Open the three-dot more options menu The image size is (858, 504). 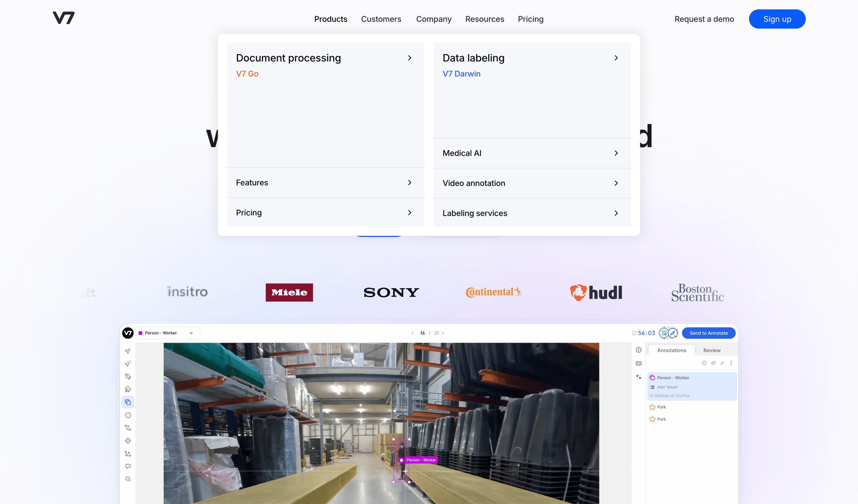coord(731,363)
